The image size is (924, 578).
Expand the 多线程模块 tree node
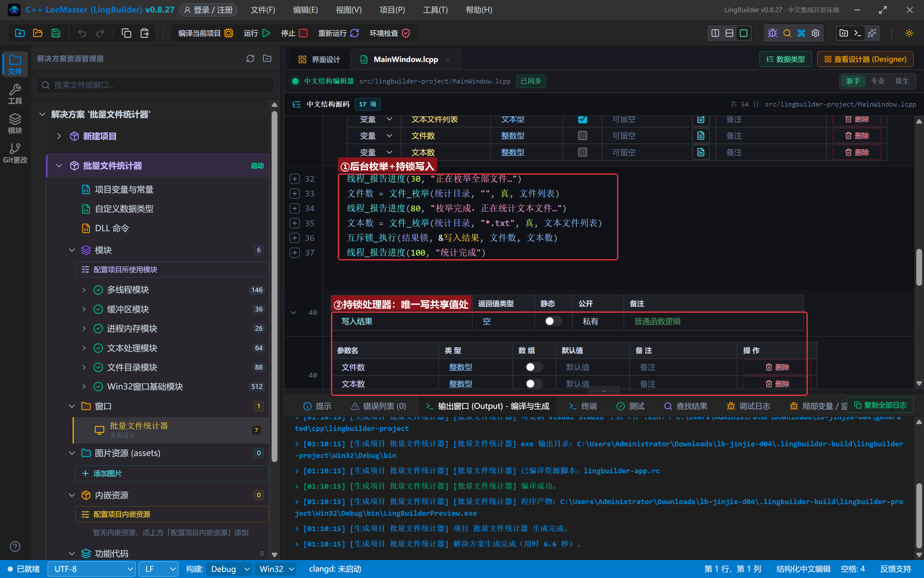click(x=84, y=290)
